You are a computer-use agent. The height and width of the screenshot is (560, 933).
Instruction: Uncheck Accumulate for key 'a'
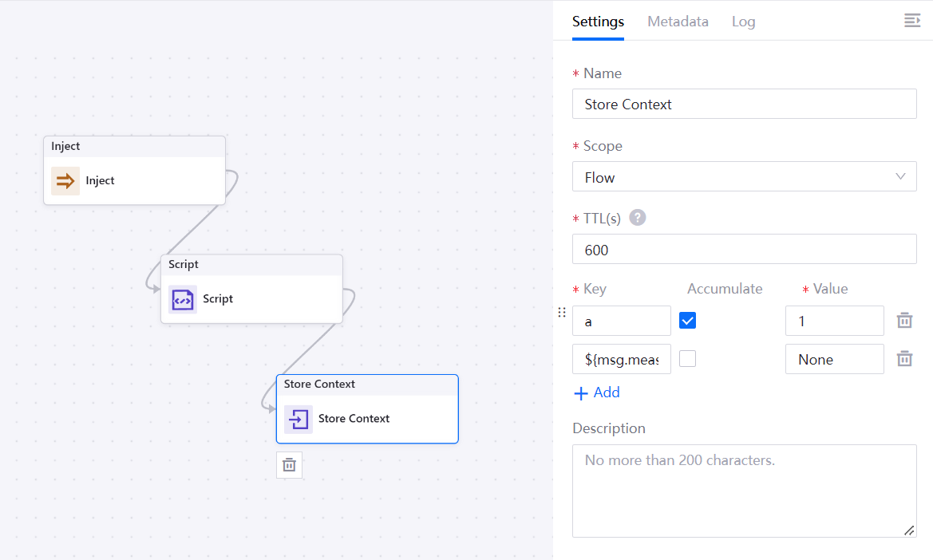pyautogui.click(x=687, y=321)
